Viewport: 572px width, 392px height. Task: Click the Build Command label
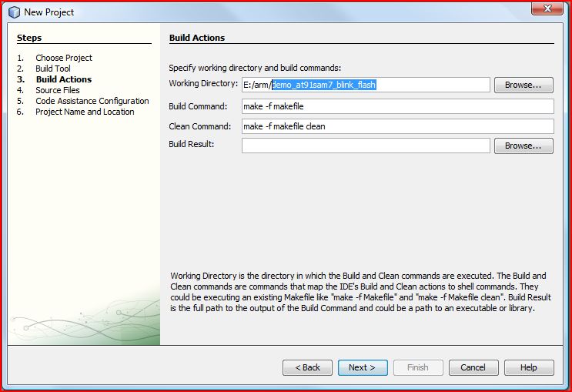pyautogui.click(x=198, y=106)
